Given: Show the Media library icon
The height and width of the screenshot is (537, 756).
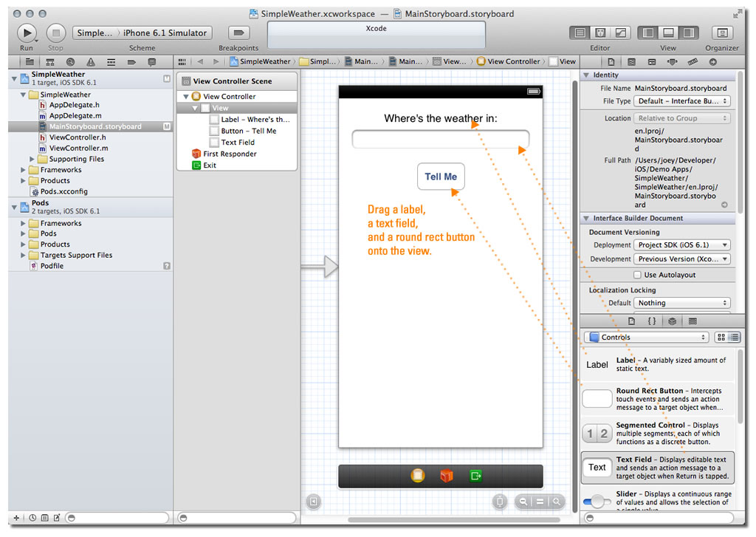Looking at the screenshot, I should click(693, 321).
